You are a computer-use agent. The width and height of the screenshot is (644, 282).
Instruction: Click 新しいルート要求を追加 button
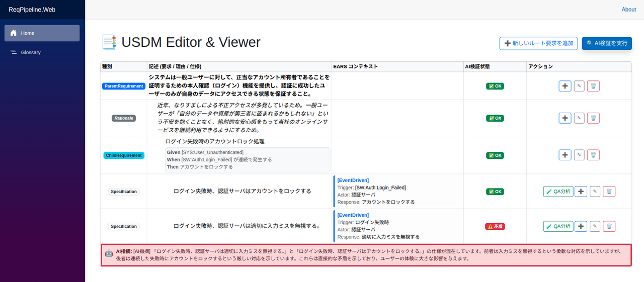[x=538, y=43]
